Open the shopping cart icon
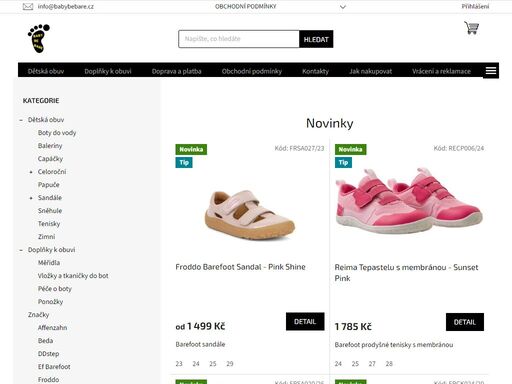 point(471,28)
